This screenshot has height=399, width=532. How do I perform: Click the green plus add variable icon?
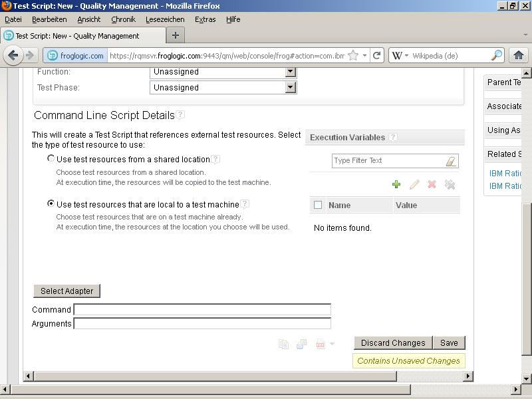tap(396, 185)
